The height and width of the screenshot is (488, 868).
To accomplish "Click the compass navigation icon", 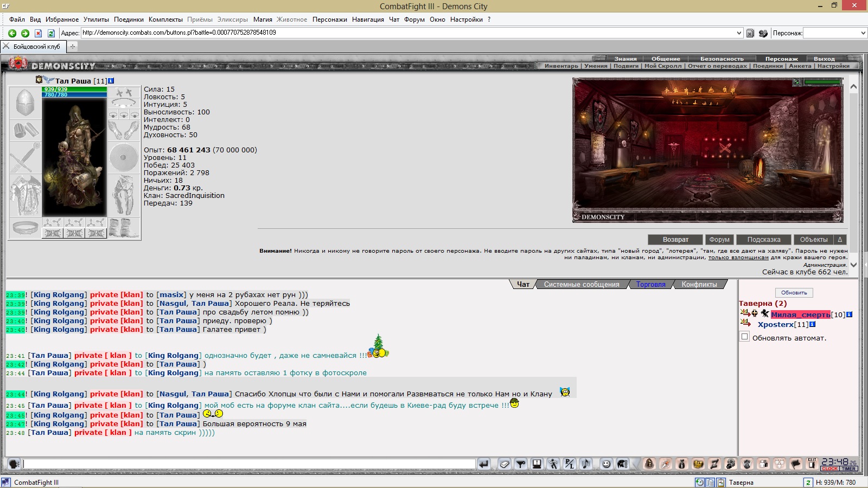I will click(666, 464).
